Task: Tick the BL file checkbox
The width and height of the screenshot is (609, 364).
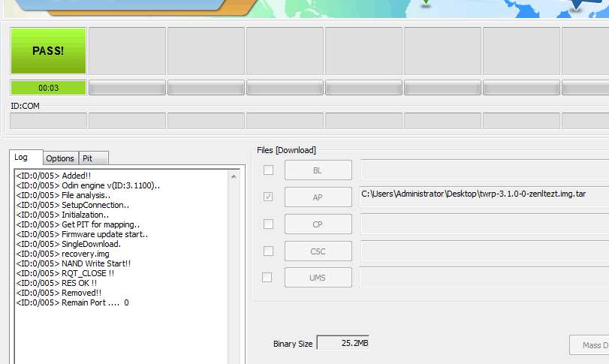Action: click(x=268, y=170)
